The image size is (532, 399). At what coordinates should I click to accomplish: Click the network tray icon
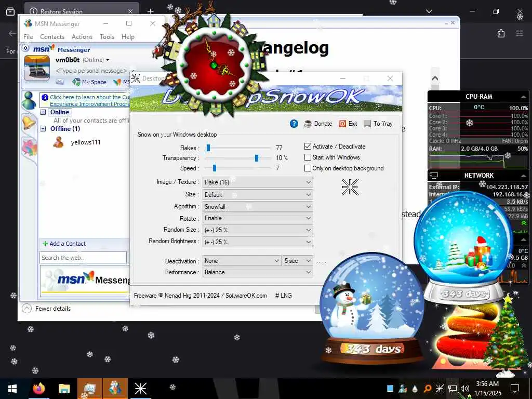pos(453,388)
